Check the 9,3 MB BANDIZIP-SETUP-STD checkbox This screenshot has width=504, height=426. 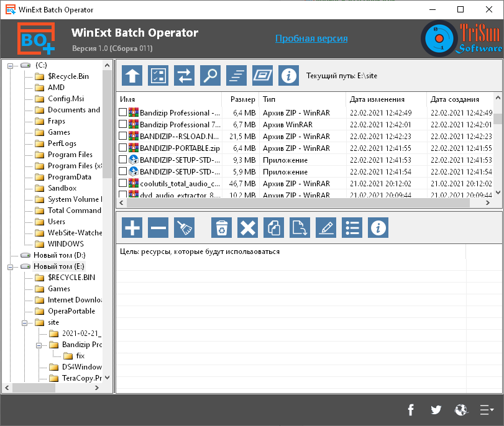click(122, 160)
